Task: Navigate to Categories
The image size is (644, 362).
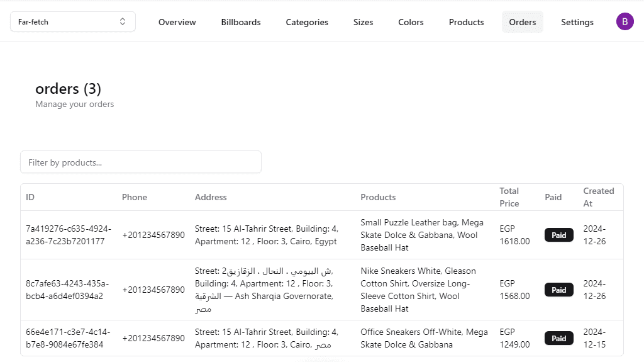Action: pos(307,22)
